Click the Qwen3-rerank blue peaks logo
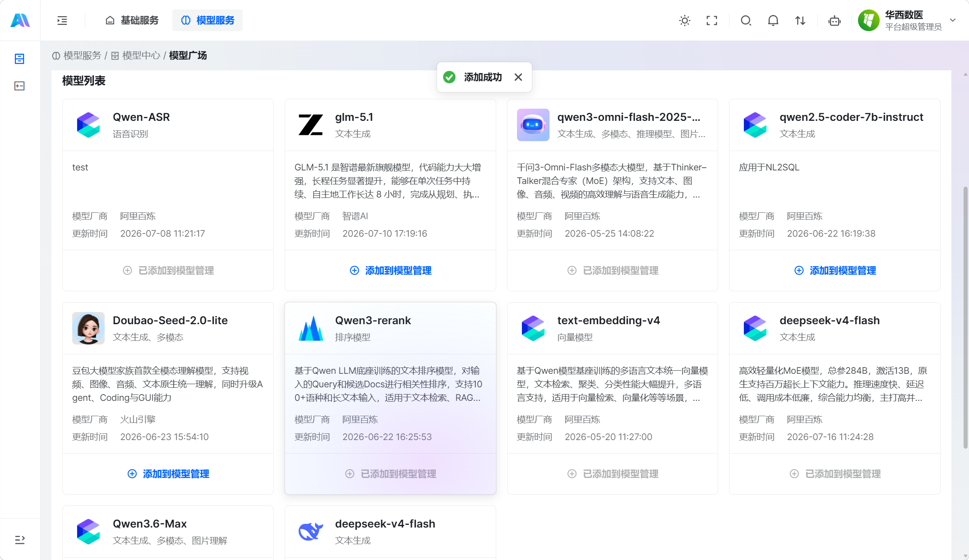This screenshot has width=969, height=560. coord(311,328)
